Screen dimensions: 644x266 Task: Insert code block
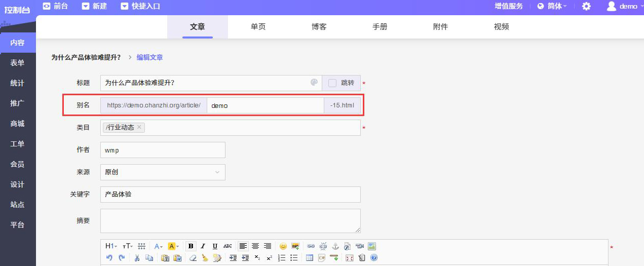pos(321,257)
